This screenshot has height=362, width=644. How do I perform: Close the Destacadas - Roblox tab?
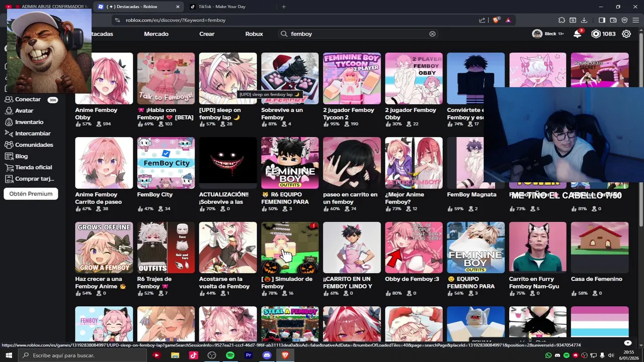tap(178, 7)
